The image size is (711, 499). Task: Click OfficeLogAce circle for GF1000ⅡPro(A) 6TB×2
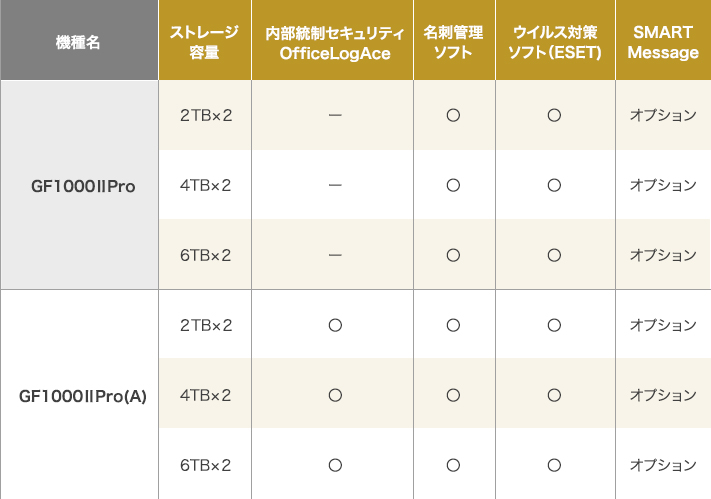[x=335, y=465]
